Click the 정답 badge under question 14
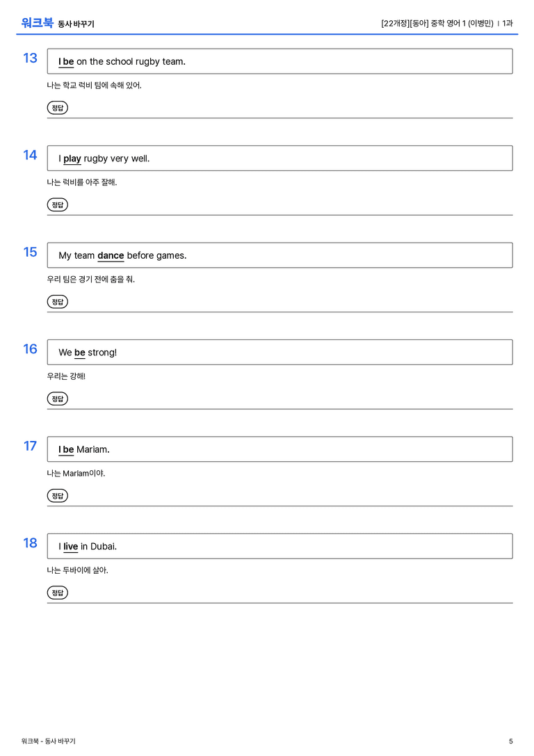 pyautogui.click(x=57, y=204)
